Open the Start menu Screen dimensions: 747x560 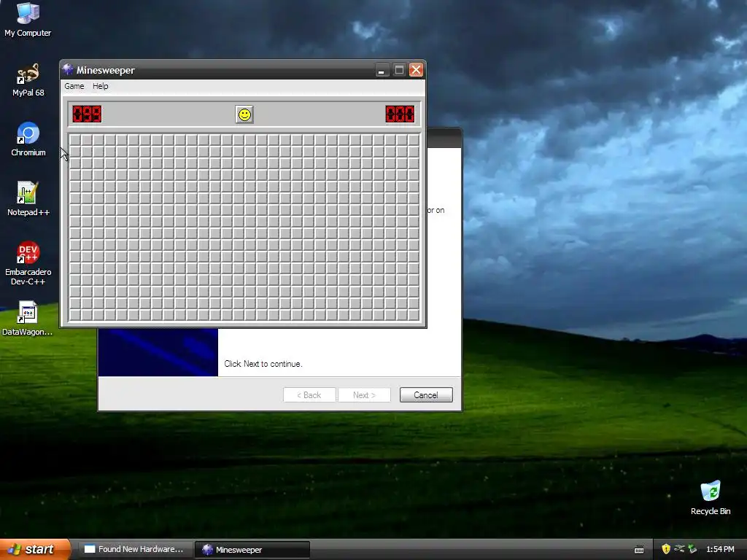pos(35,549)
